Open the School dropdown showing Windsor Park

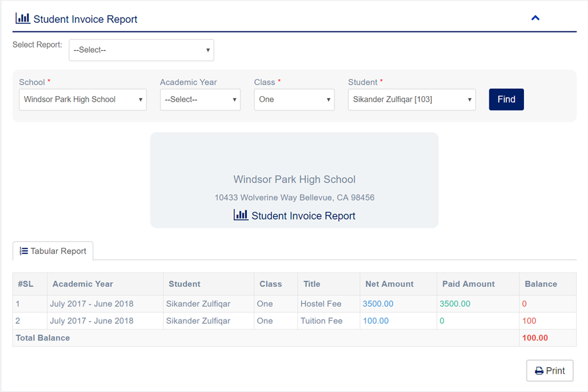(82, 100)
